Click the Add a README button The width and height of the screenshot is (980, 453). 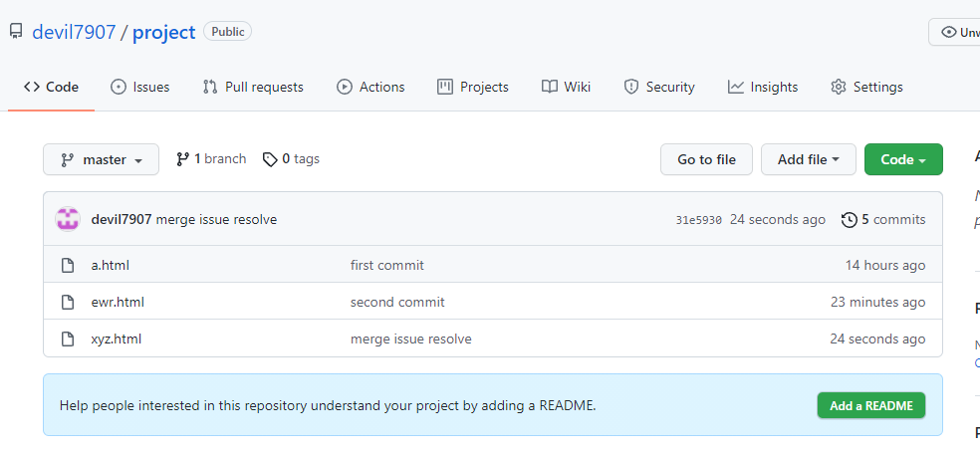(871, 406)
